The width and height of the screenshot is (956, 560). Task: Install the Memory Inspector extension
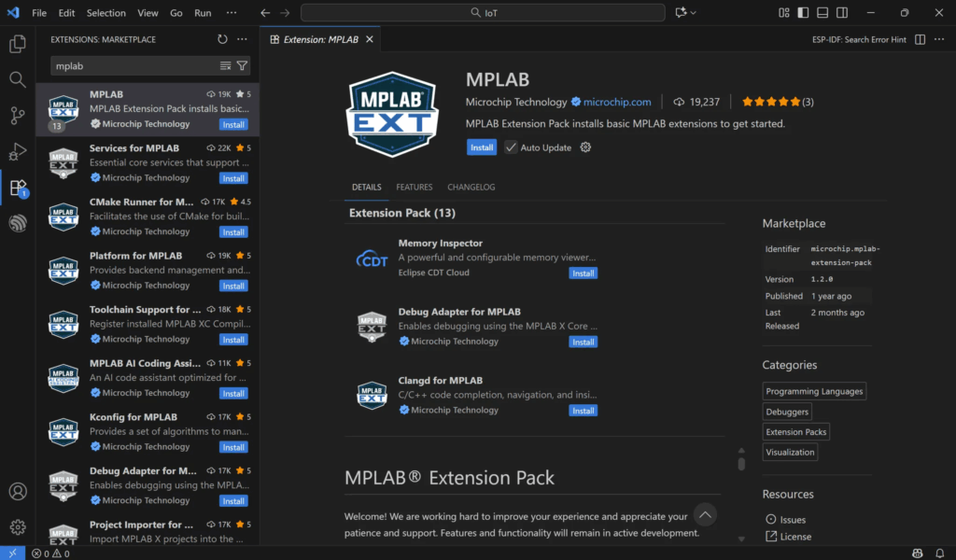click(x=583, y=273)
